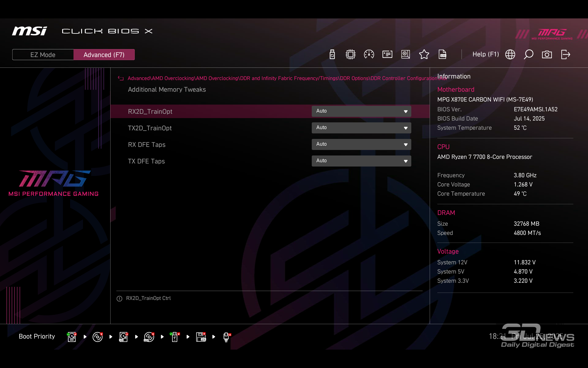The height and width of the screenshot is (368, 588).
Task: Click the info icon beside RX2D_TrainOpt Ctrl
Action: point(119,299)
